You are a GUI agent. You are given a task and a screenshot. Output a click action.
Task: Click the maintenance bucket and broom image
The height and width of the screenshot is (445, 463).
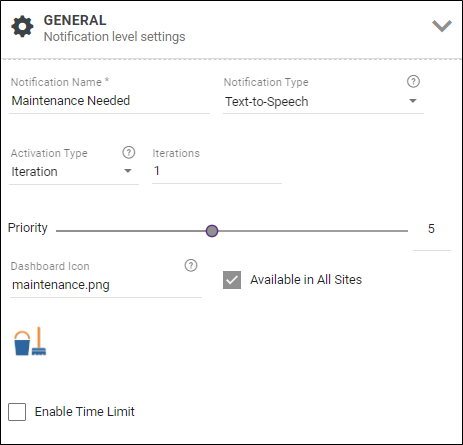point(30,341)
